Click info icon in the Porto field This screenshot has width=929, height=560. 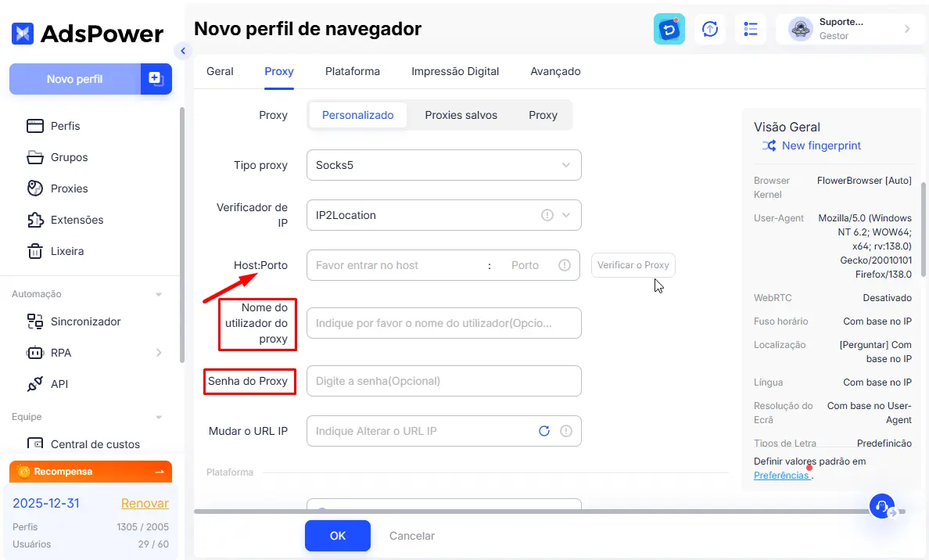point(564,265)
